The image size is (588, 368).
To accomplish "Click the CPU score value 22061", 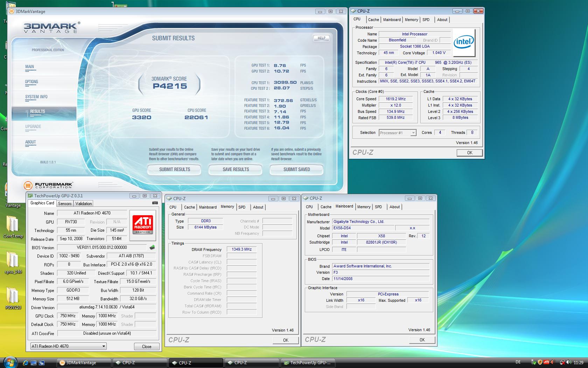I will [196, 117].
